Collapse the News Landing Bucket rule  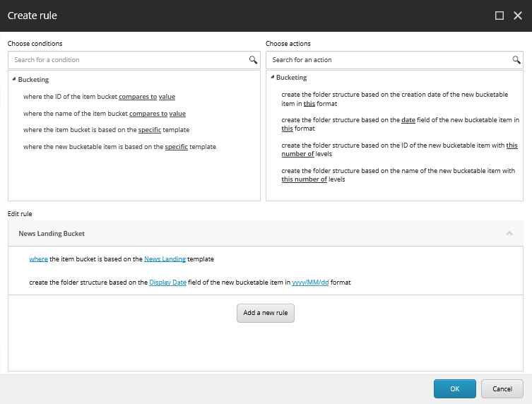(509, 233)
